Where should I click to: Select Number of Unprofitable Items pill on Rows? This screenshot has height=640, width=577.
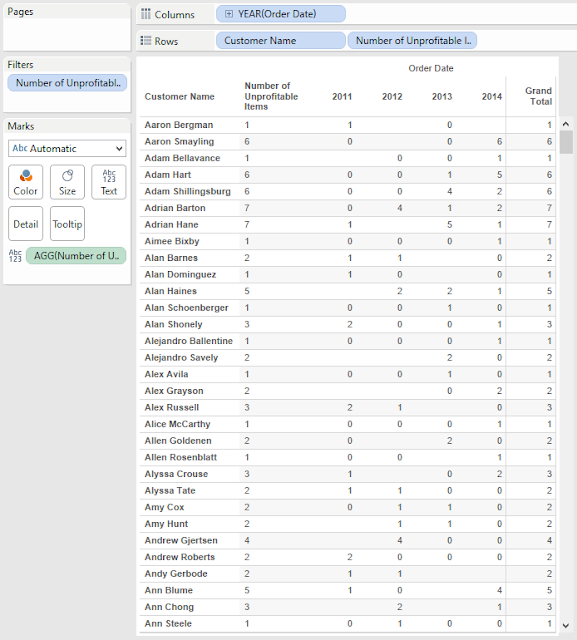tap(412, 41)
